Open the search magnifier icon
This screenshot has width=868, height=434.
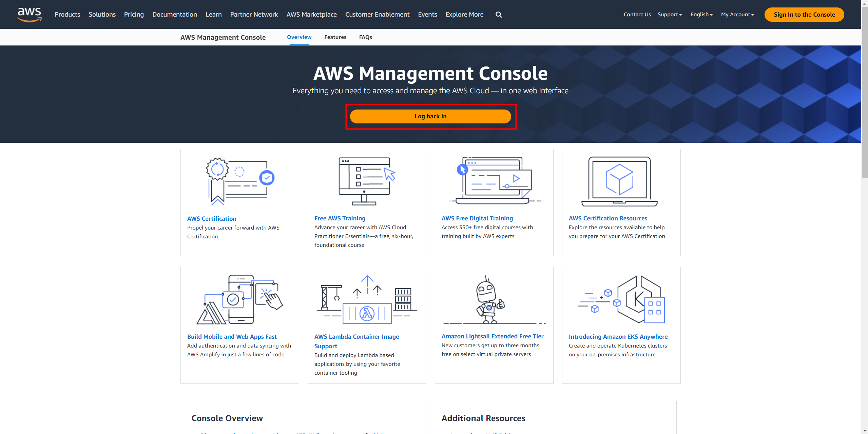click(x=499, y=15)
